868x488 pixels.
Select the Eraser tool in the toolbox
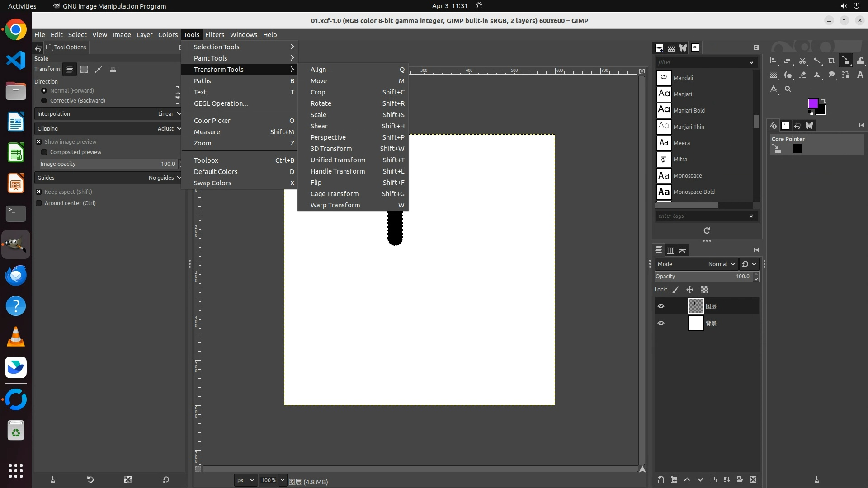pyautogui.click(x=803, y=75)
